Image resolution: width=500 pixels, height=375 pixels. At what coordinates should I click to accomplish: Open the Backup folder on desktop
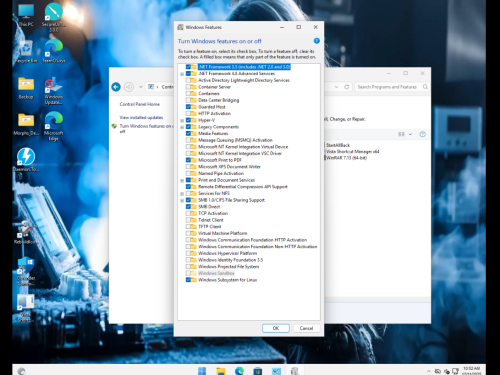click(26, 88)
